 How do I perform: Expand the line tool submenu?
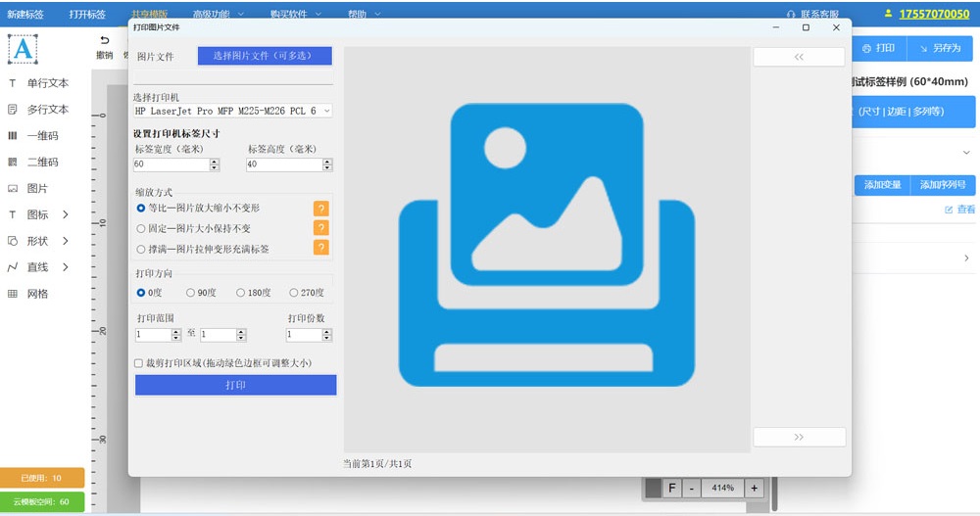(66, 267)
